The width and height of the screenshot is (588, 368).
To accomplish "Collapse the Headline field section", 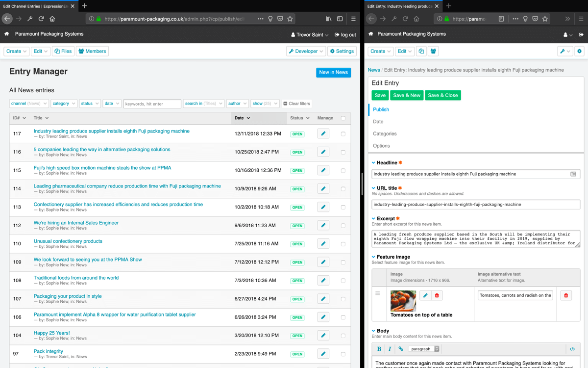I will pos(373,162).
